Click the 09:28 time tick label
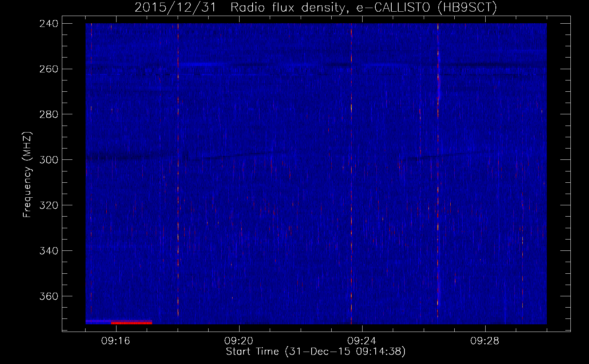The image size is (589, 364). (485, 341)
